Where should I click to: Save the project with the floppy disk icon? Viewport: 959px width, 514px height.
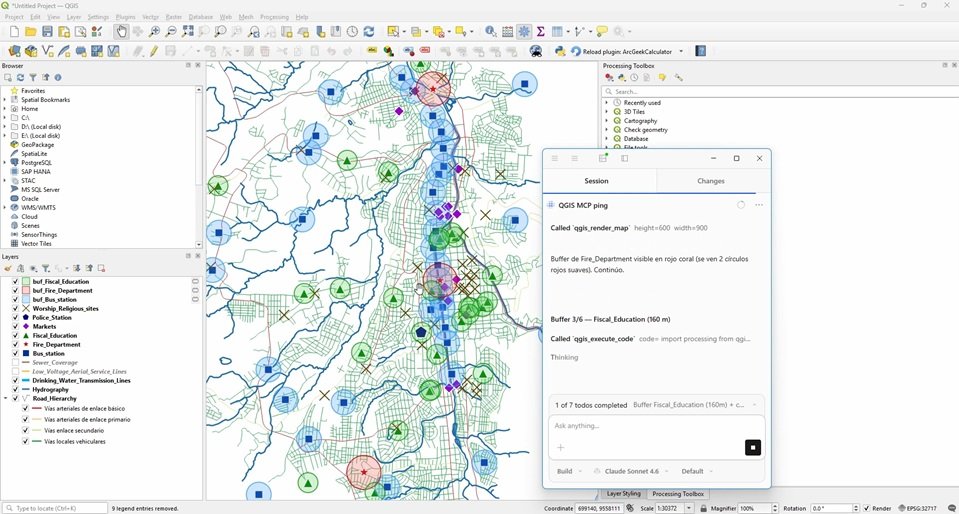pos(47,31)
